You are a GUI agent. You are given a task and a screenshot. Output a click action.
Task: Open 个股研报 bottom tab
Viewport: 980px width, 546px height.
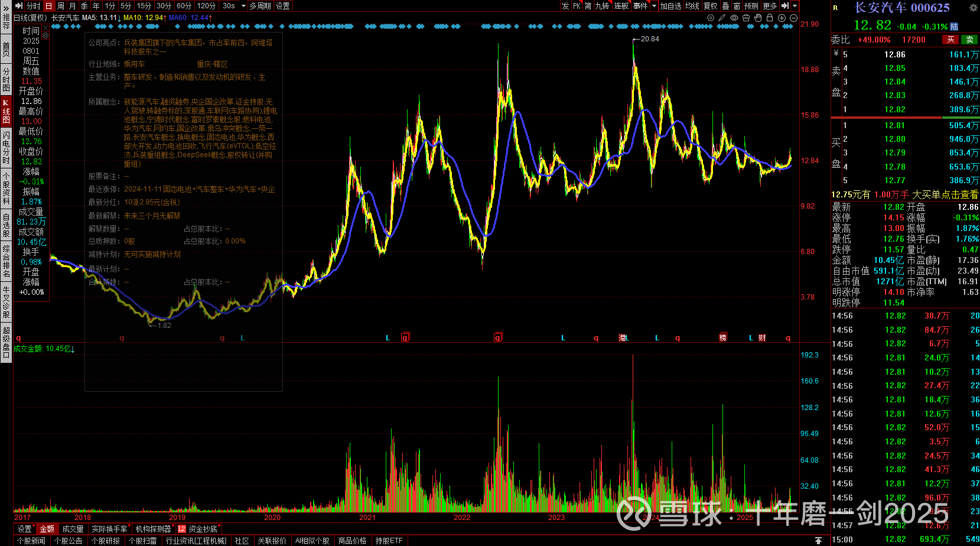click(106, 541)
